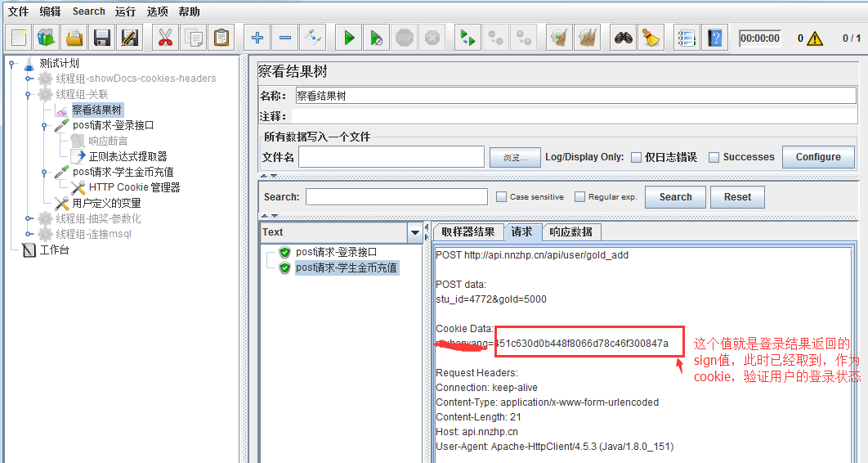Image resolution: width=868 pixels, height=463 pixels.
Task: Toggle the 仅日志错误 checkbox
Action: 637,157
